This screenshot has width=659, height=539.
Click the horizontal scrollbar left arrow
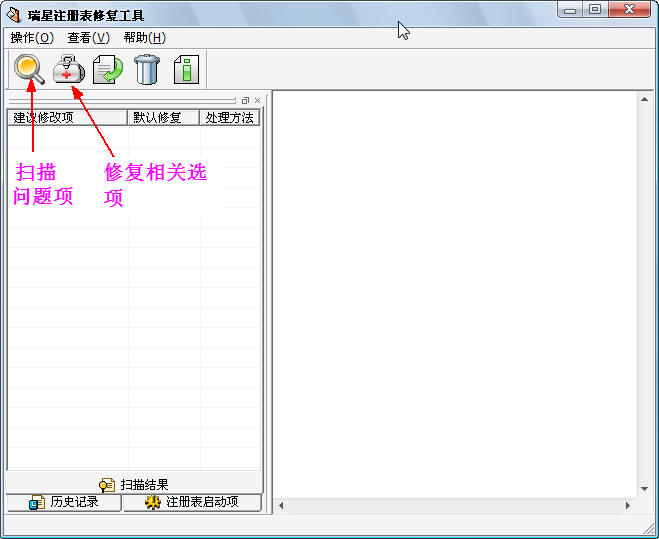coord(281,505)
